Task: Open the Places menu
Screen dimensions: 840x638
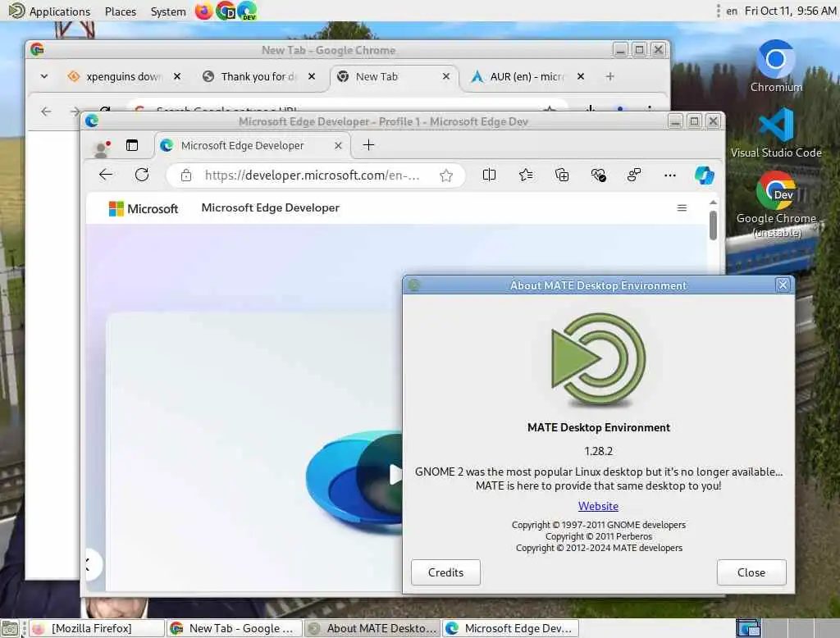Action: point(120,11)
